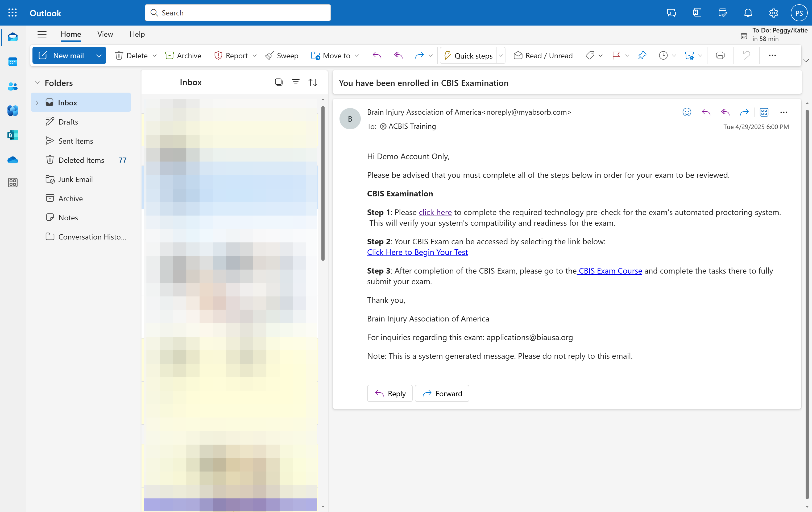Open more actions ellipsis in message header
Screen dimensions: 812x512
pyautogui.click(x=784, y=112)
